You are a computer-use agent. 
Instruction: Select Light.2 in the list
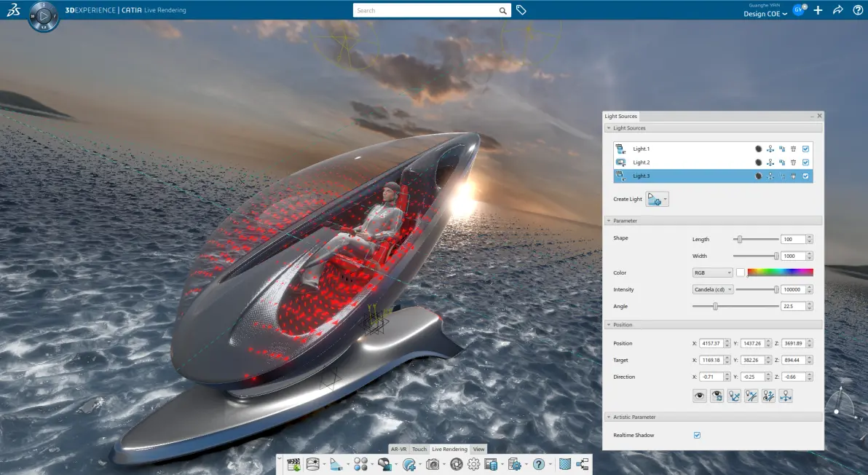713,162
